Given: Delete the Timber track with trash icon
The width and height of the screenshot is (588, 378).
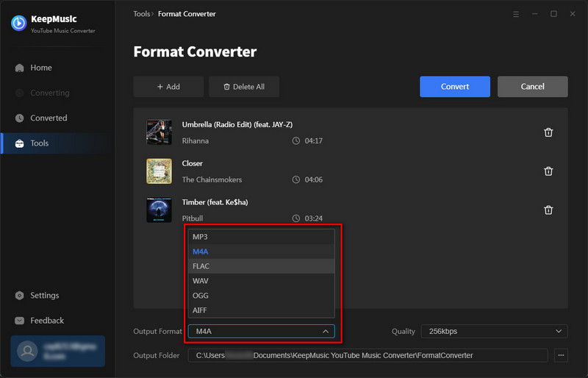Looking at the screenshot, I should point(548,210).
